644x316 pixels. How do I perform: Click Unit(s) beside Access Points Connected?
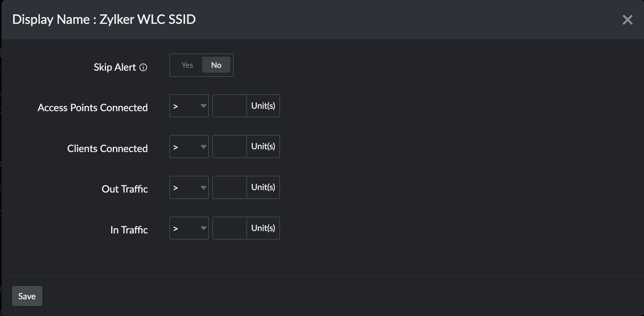[x=263, y=106]
